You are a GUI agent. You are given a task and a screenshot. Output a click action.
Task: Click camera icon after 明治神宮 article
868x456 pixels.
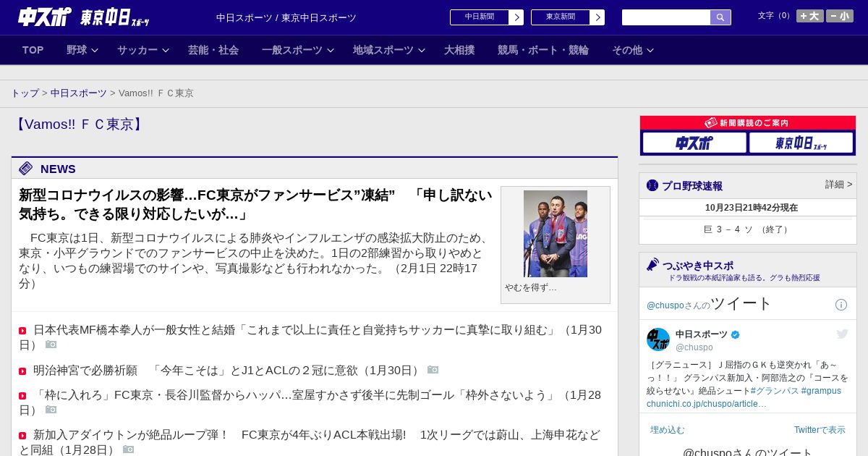[433, 370]
